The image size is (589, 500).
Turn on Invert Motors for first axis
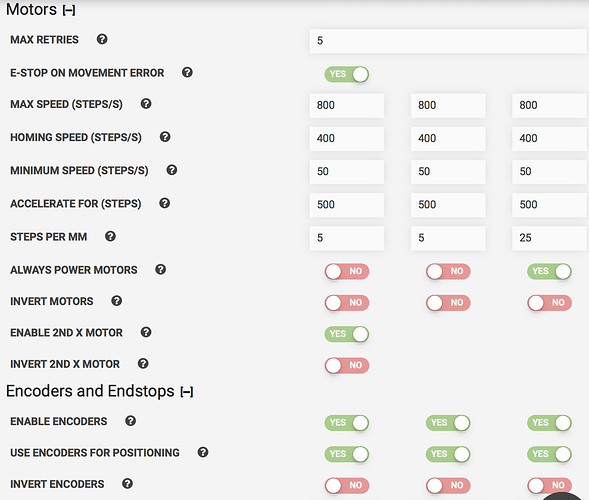[347, 302]
